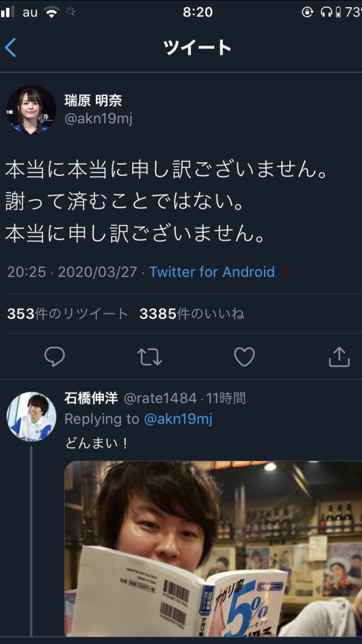362x644 pixels.
Task: Retweet 瑞原 明奈's apology tweet
Action: [x=150, y=356]
